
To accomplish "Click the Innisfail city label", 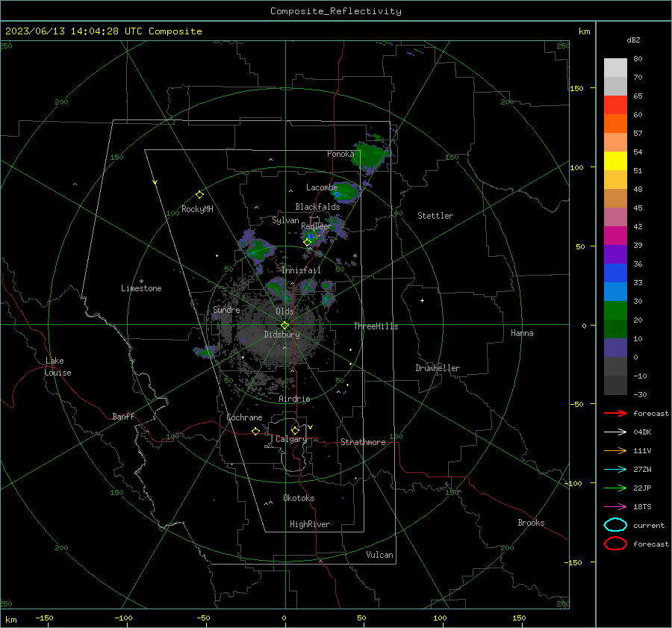I will 301,270.
